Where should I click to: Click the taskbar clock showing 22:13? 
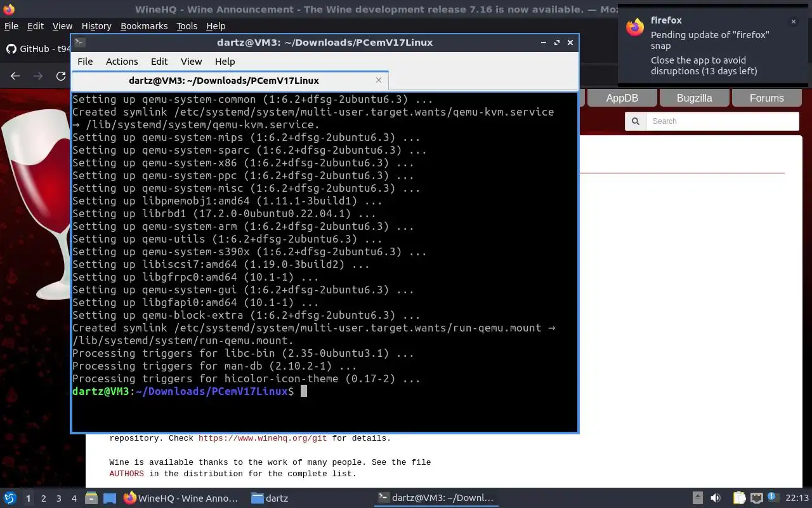pos(797,498)
